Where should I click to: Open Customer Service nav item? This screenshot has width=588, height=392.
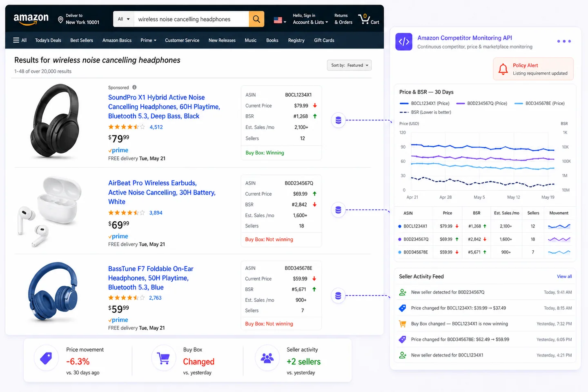pos(182,40)
